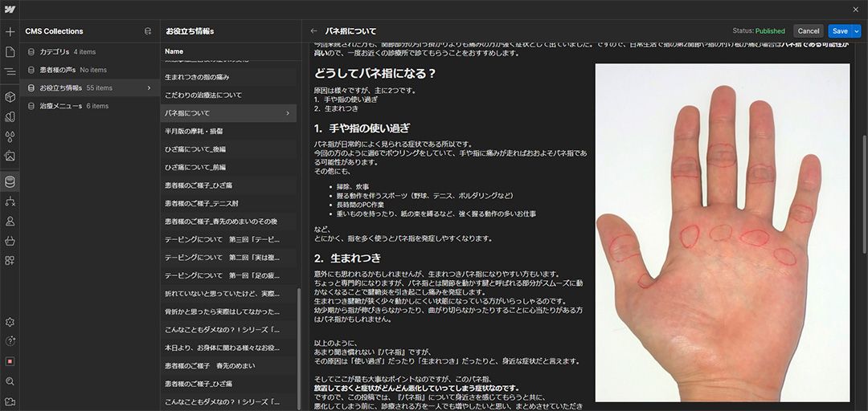Select the カテゴリs collection
This screenshot has height=411, width=868.
55,51
